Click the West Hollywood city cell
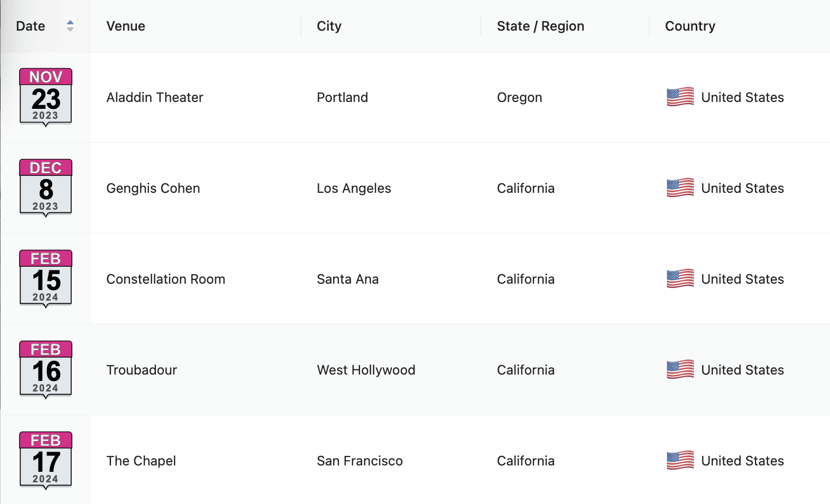 (366, 370)
